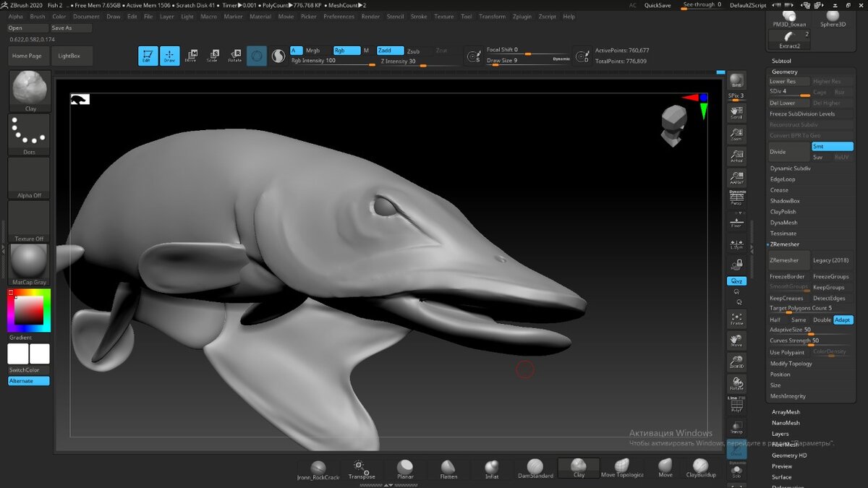Open the Clay brush thumbnail in left shelf
This screenshot has height=488, width=868.
(x=30, y=91)
